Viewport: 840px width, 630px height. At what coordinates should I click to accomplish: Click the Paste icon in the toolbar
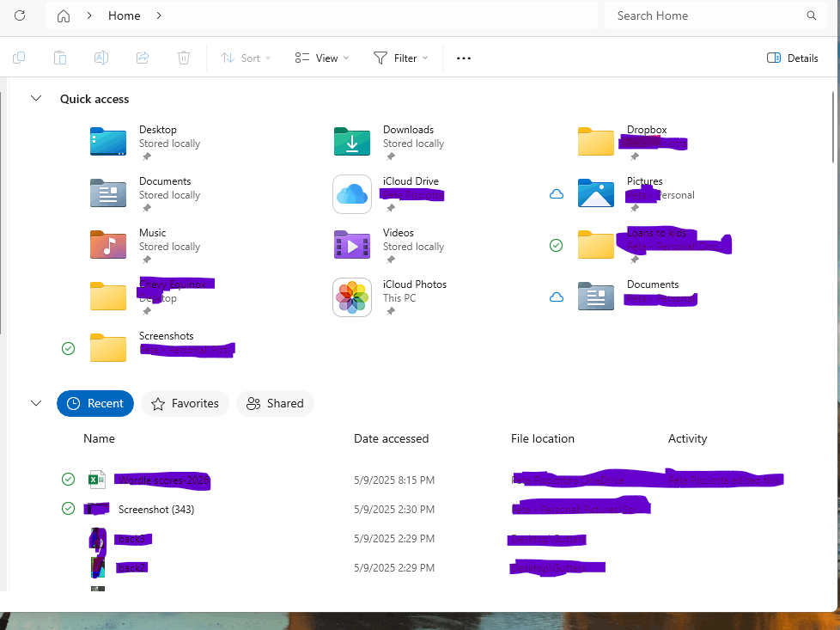60,58
